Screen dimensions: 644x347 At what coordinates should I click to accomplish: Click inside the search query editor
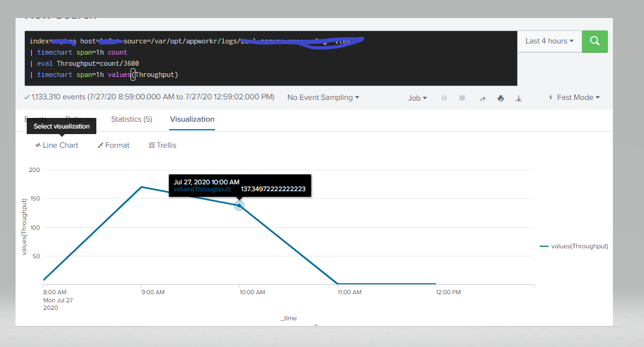tap(270, 58)
